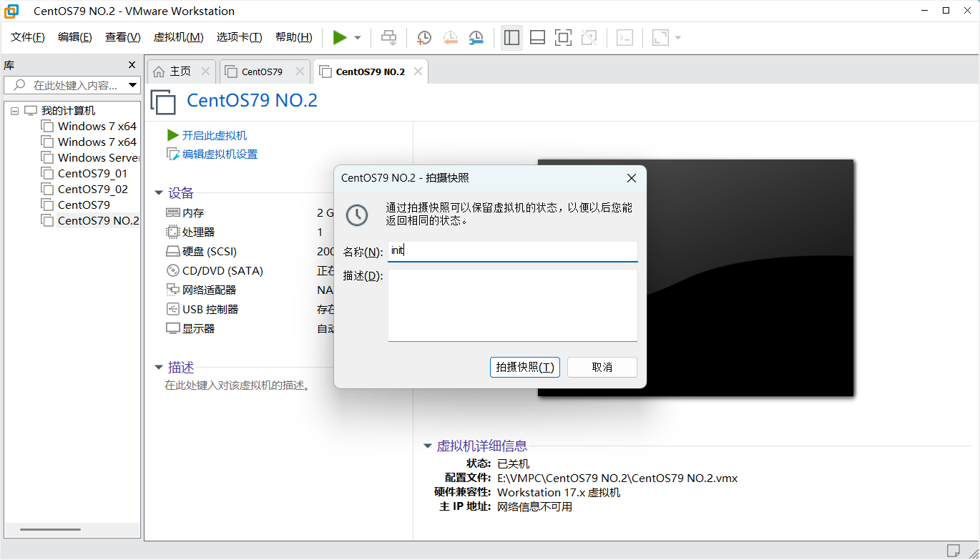Toggle the library sidebar view icon
Screen dimensions: 980x560
(x=511, y=38)
